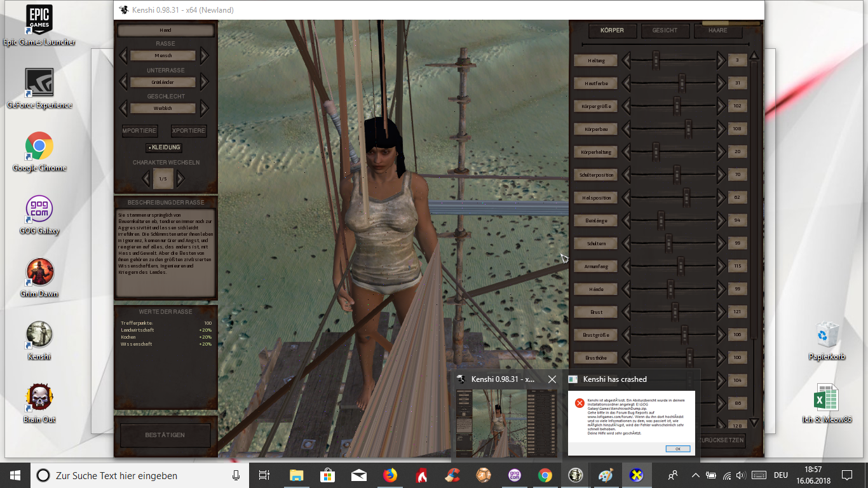The height and width of the screenshot is (488, 868).
Task: Go to the next character after 1/5
Action: click(x=180, y=179)
